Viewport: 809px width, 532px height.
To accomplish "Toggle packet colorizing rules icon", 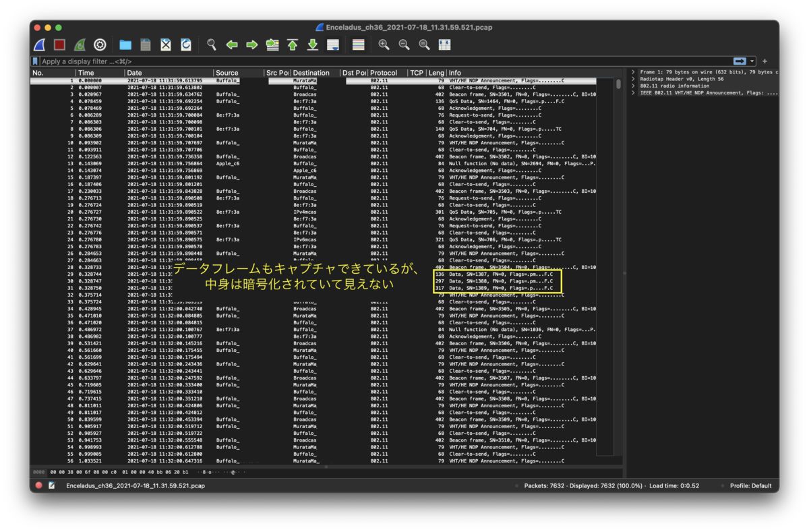I will coord(359,45).
